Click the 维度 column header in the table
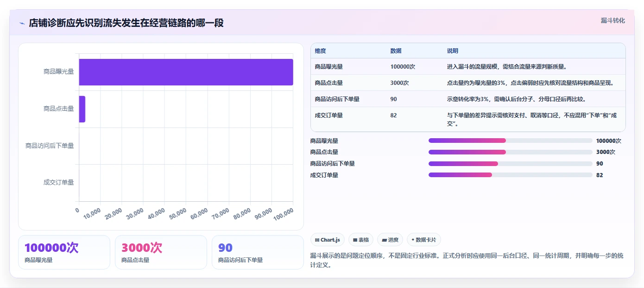The height and width of the screenshot is (288, 644). tap(320, 51)
